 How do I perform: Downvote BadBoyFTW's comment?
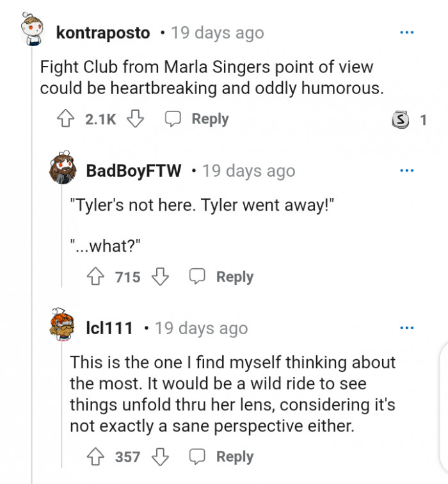click(160, 277)
